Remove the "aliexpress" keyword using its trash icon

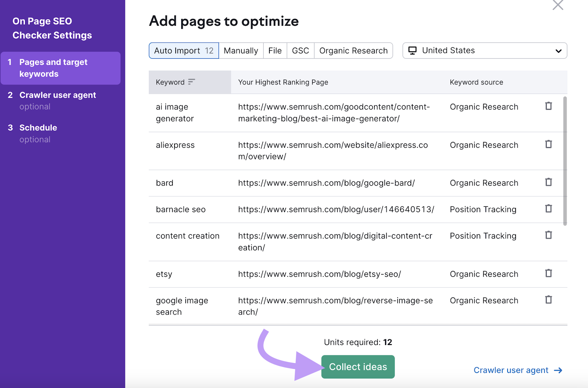point(548,144)
